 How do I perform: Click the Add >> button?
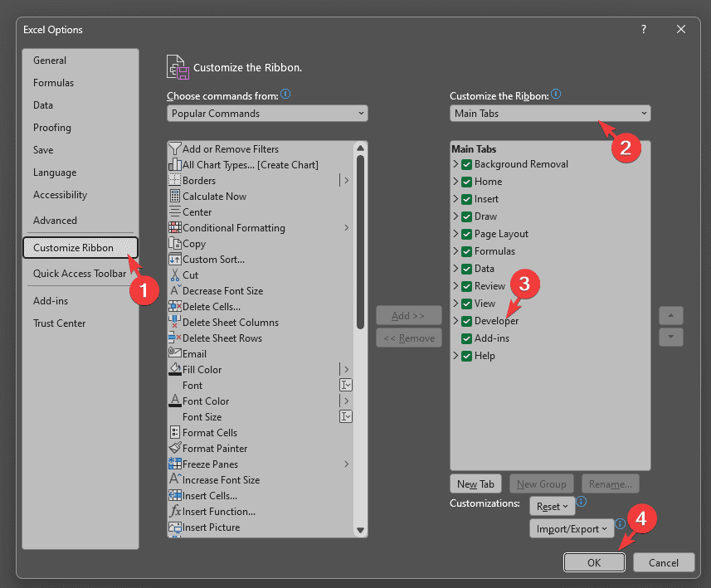tap(408, 315)
